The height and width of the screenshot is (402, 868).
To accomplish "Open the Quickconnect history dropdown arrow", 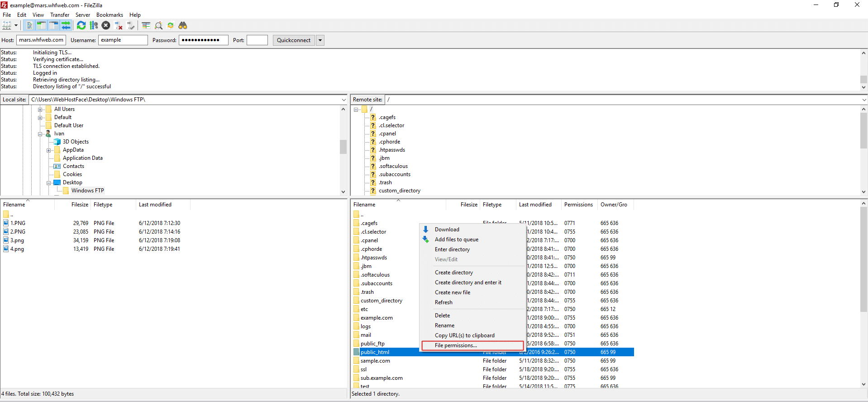I will point(320,40).
